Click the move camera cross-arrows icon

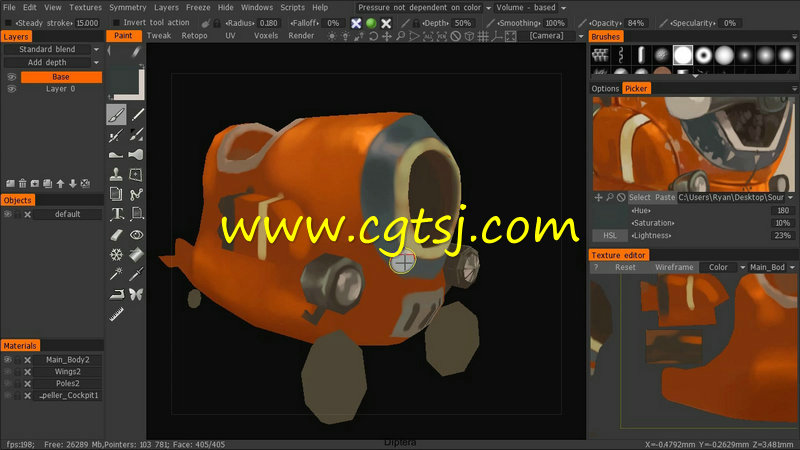387,36
